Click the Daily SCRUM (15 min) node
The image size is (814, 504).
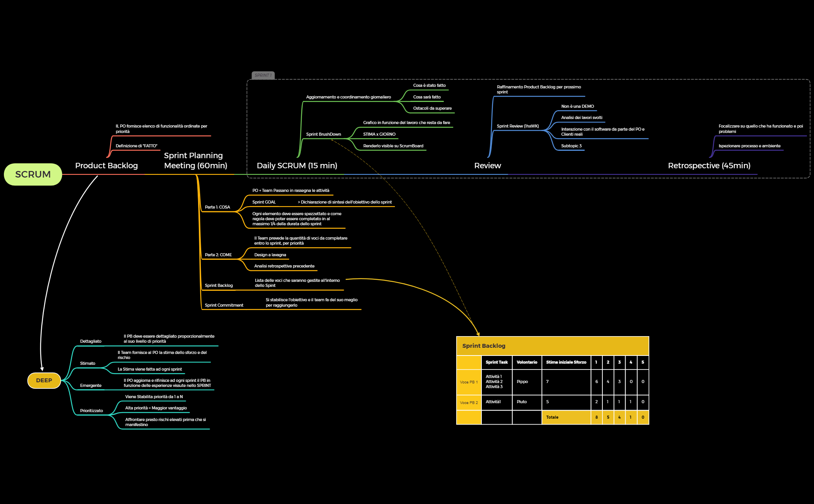(x=297, y=166)
